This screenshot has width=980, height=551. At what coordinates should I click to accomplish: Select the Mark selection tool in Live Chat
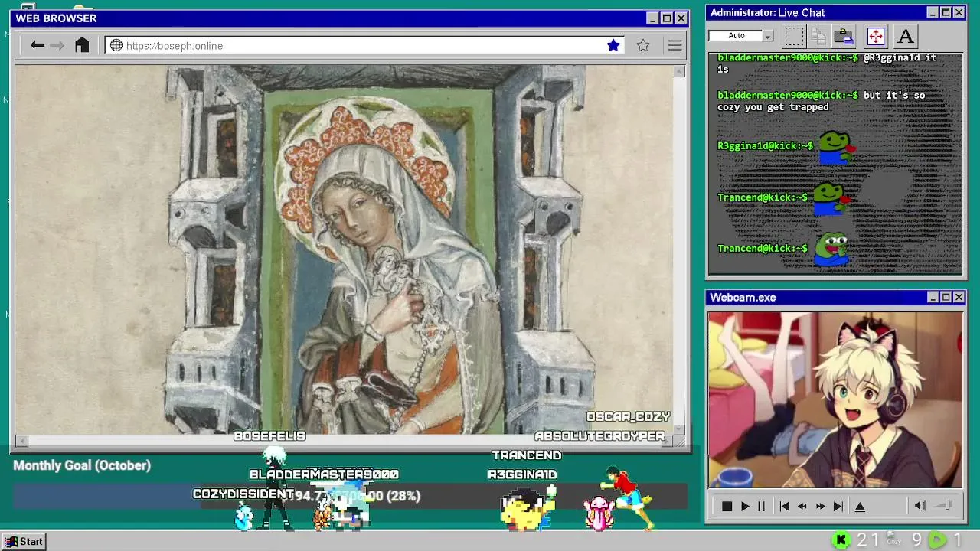794,36
